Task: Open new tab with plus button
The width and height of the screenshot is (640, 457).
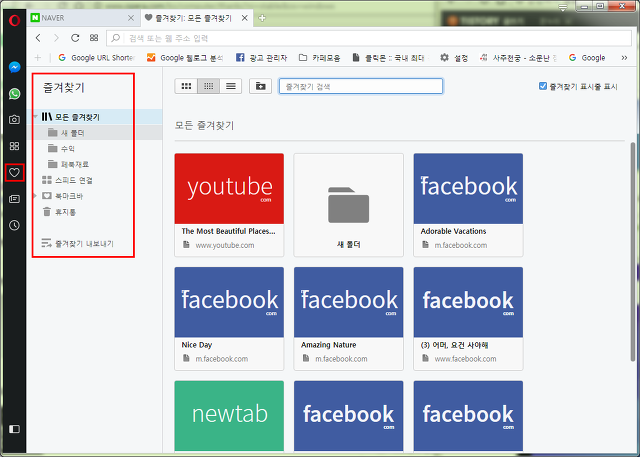Action: point(262,18)
